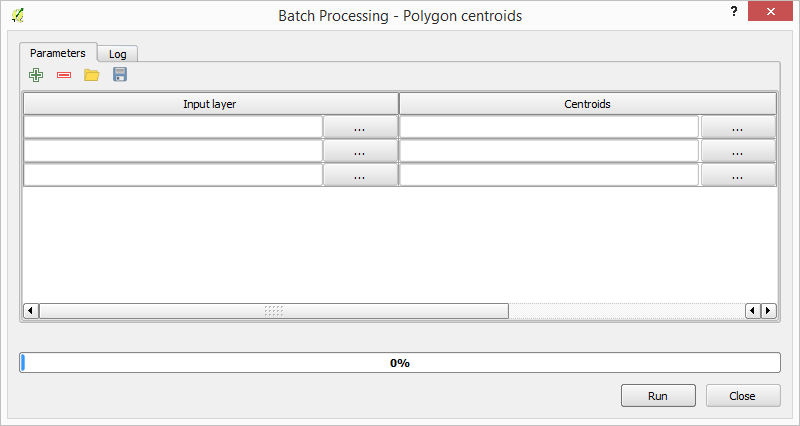
Task: Save batch settings with floppy icon
Action: (120, 75)
